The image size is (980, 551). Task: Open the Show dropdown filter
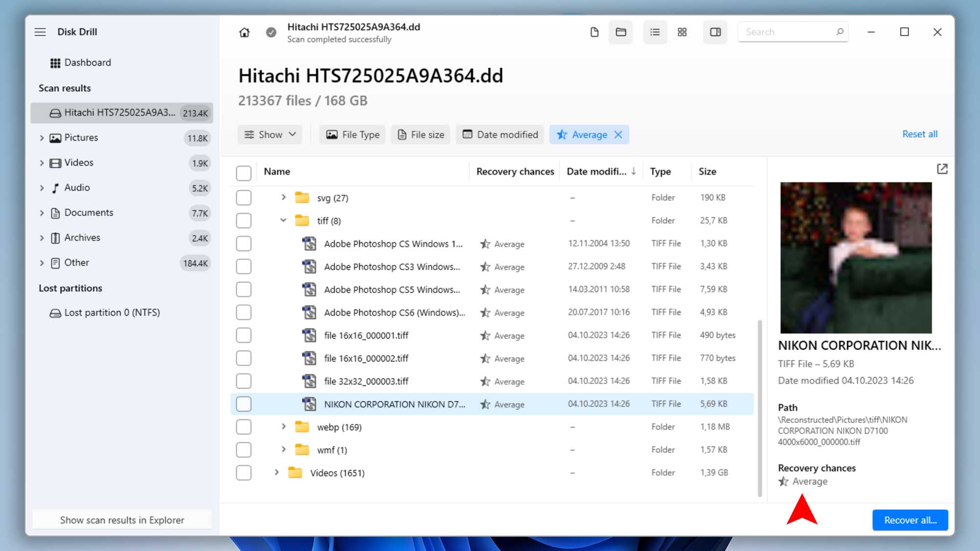(270, 135)
